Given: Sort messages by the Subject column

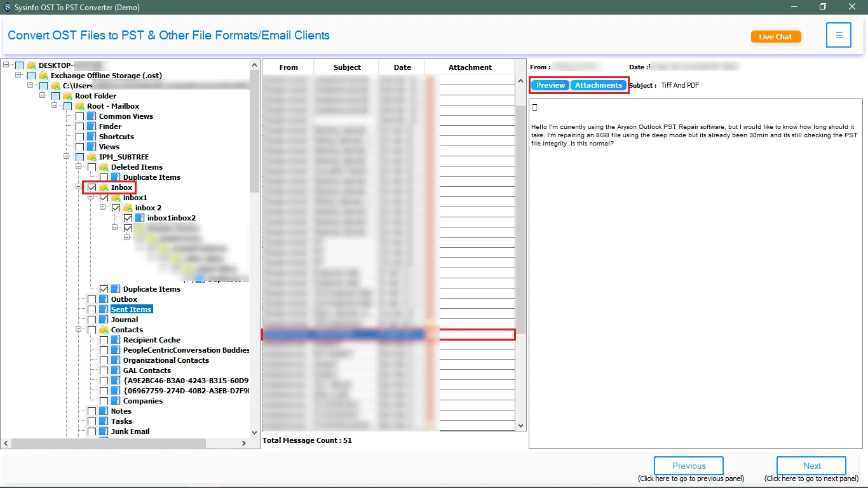Looking at the screenshot, I should coord(347,67).
